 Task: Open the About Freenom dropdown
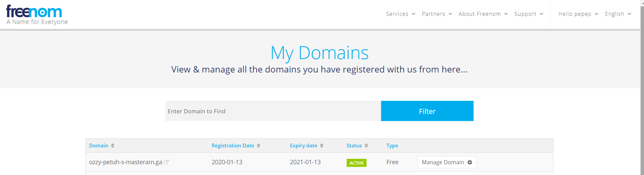click(483, 14)
